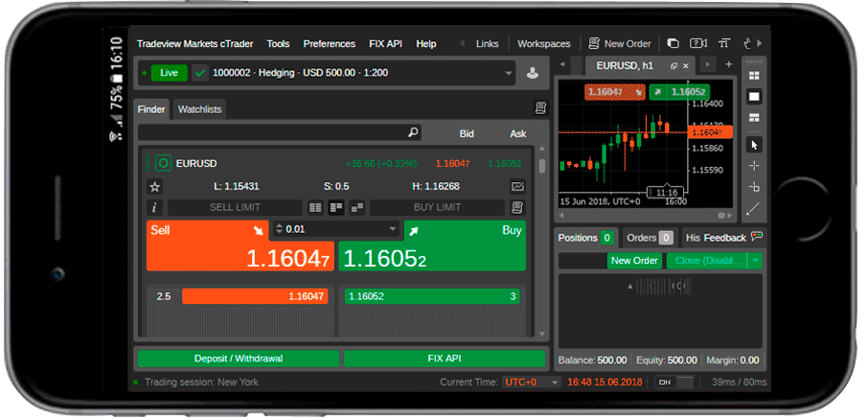The width and height of the screenshot is (868, 420).
Task: Open the Feedback speech bubble icon
Action: (757, 236)
